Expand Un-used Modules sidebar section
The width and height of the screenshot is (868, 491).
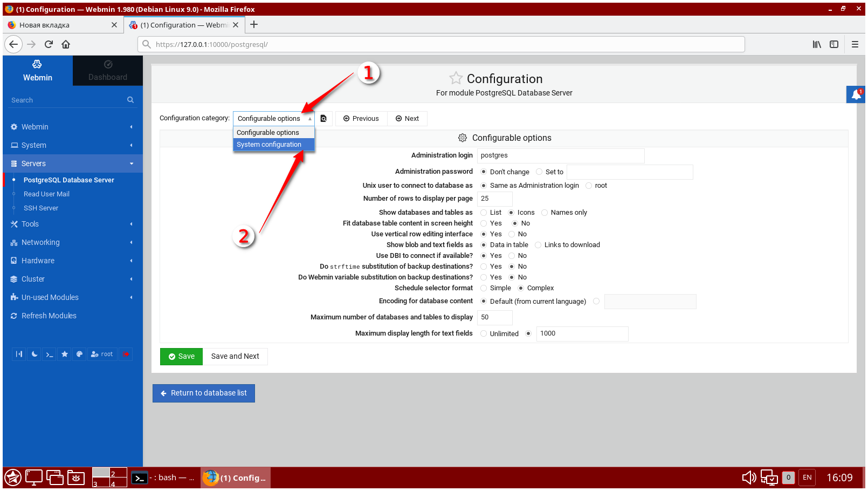pos(73,297)
